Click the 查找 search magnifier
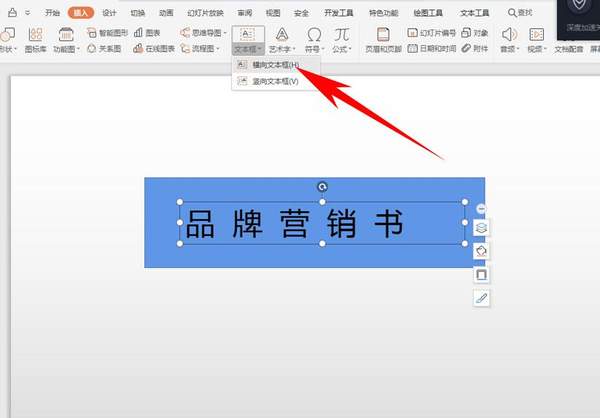 (520, 13)
